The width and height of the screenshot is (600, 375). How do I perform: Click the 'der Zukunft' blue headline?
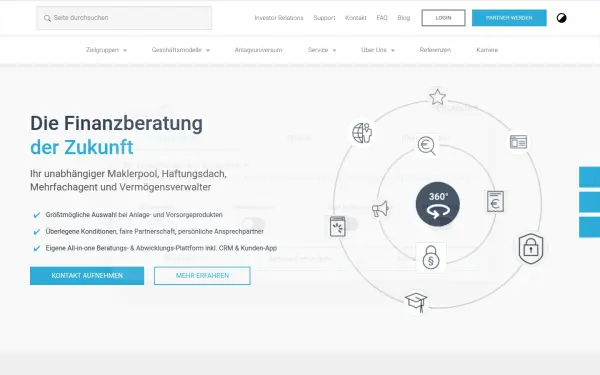(x=82, y=147)
